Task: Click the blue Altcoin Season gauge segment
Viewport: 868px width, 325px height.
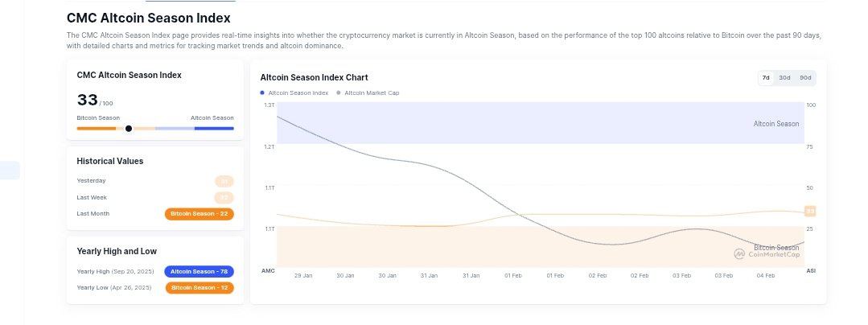Action: pyautogui.click(x=214, y=129)
